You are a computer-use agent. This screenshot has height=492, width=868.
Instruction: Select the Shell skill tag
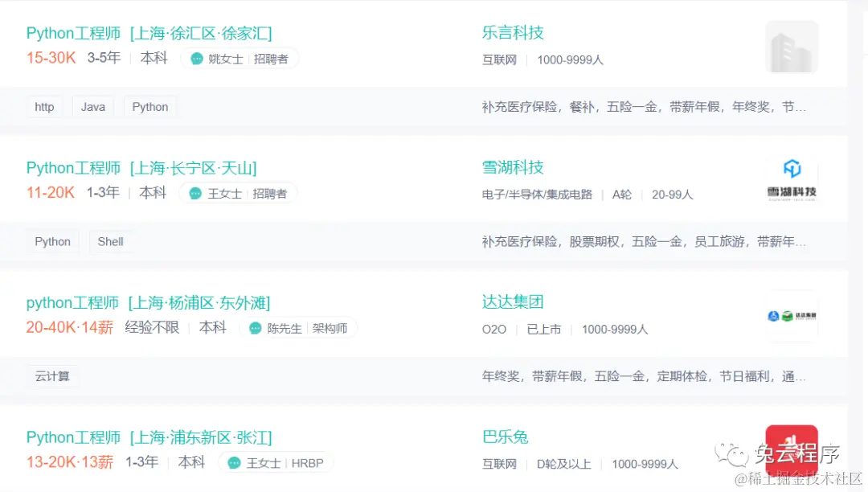point(111,242)
